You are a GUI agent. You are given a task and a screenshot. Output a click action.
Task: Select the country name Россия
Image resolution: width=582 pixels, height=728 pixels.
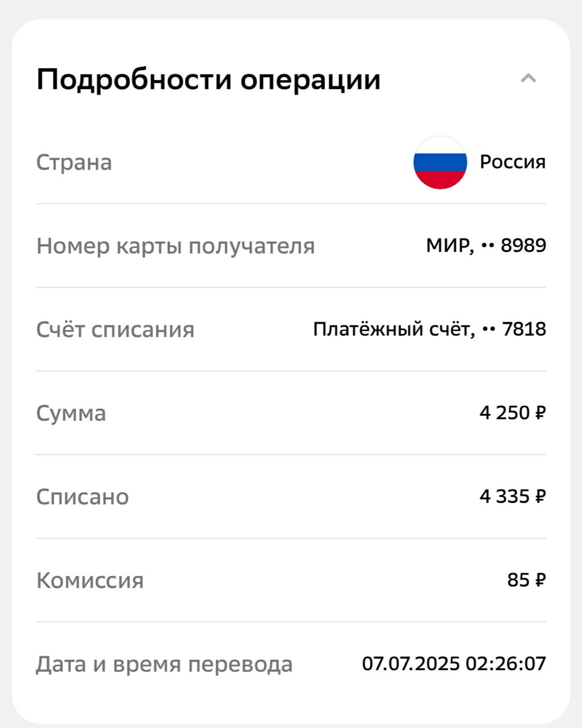[513, 162]
